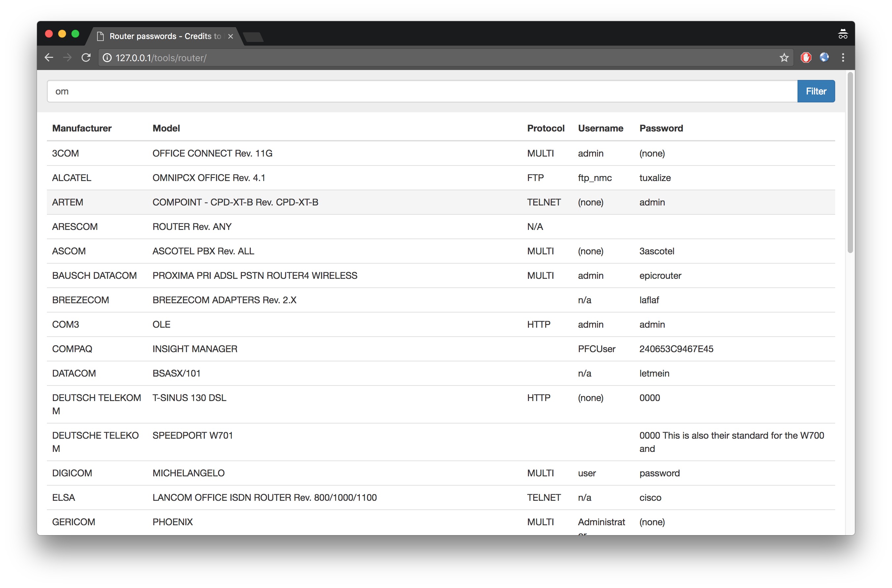892x588 pixels.
Task: Open a new tab
Action: point(253,37)
